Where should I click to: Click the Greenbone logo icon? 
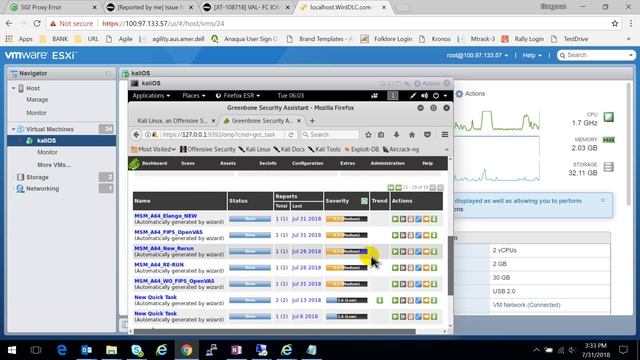coord(134,163)
